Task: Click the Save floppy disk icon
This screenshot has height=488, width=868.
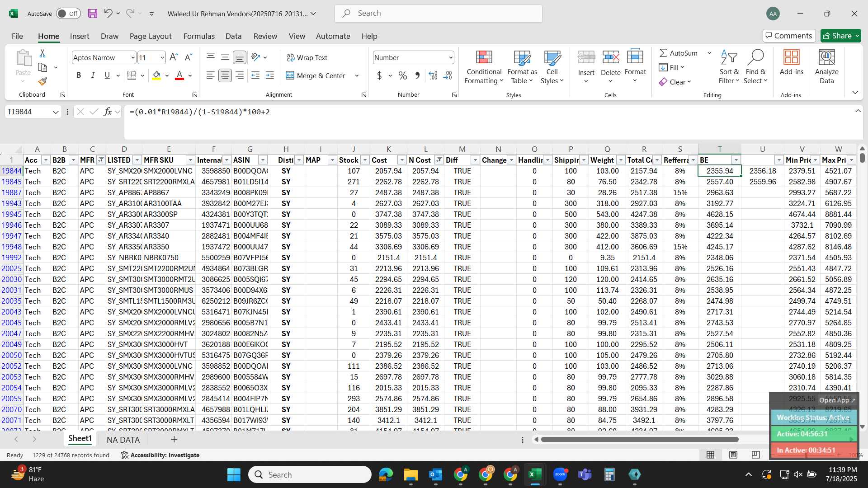Action: 93,14
